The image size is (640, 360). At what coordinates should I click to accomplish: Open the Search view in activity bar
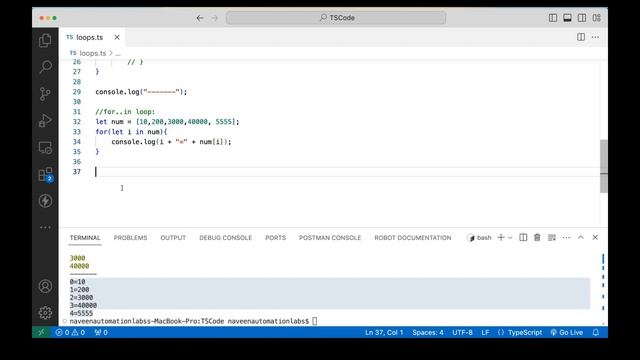[x=45, y=67]
